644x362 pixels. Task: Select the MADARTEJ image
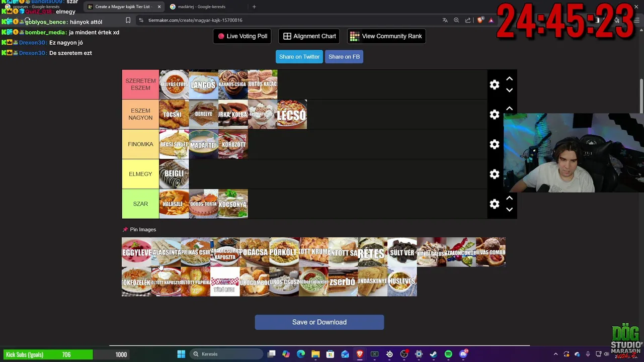204,144
